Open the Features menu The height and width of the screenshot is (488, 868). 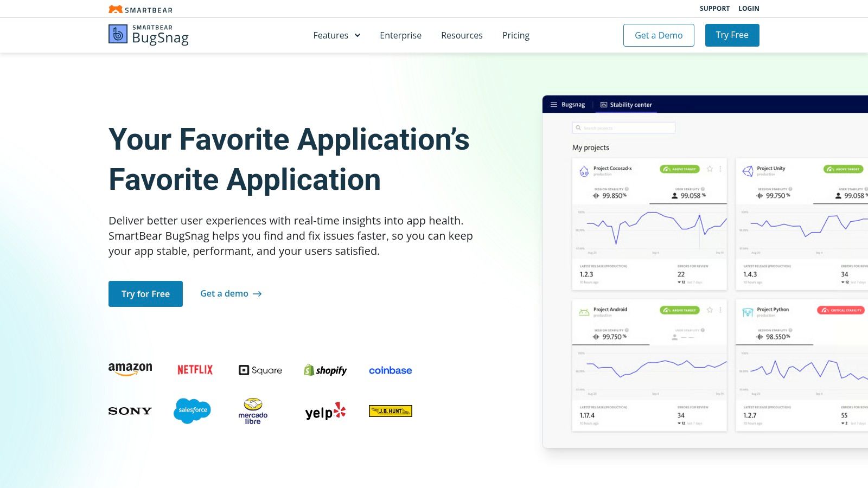336,35
